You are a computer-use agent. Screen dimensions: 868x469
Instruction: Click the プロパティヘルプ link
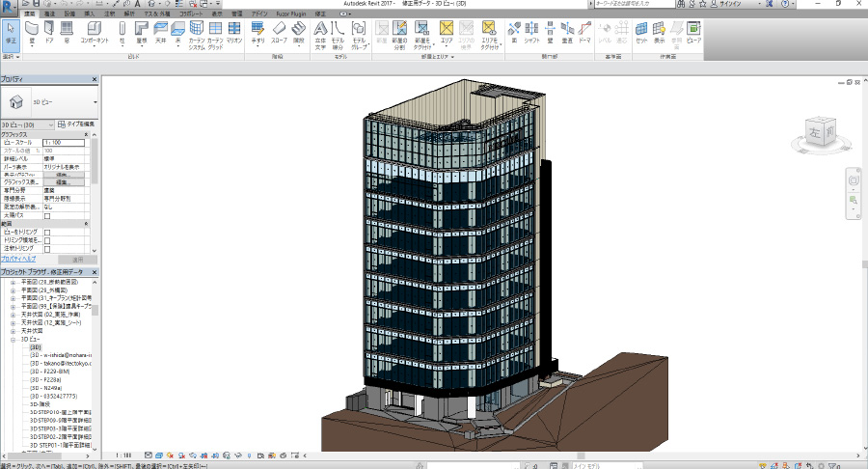point(18,260)
